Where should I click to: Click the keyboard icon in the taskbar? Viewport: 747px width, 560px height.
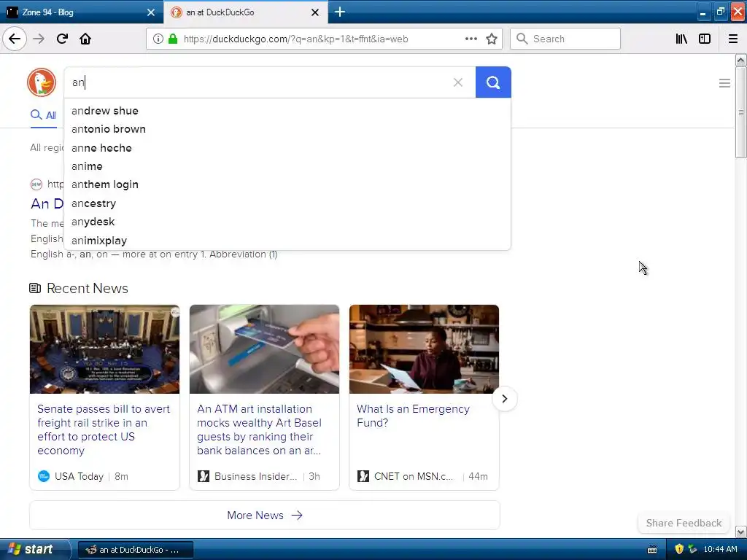652,550
